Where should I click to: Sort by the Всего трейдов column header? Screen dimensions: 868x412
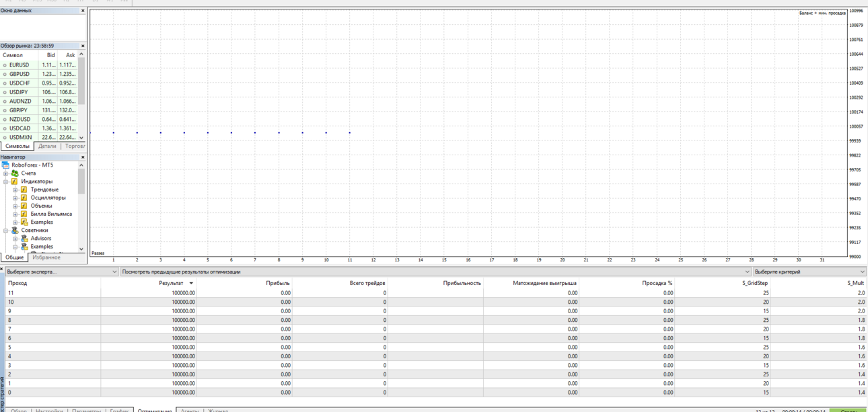coord(340,283)
